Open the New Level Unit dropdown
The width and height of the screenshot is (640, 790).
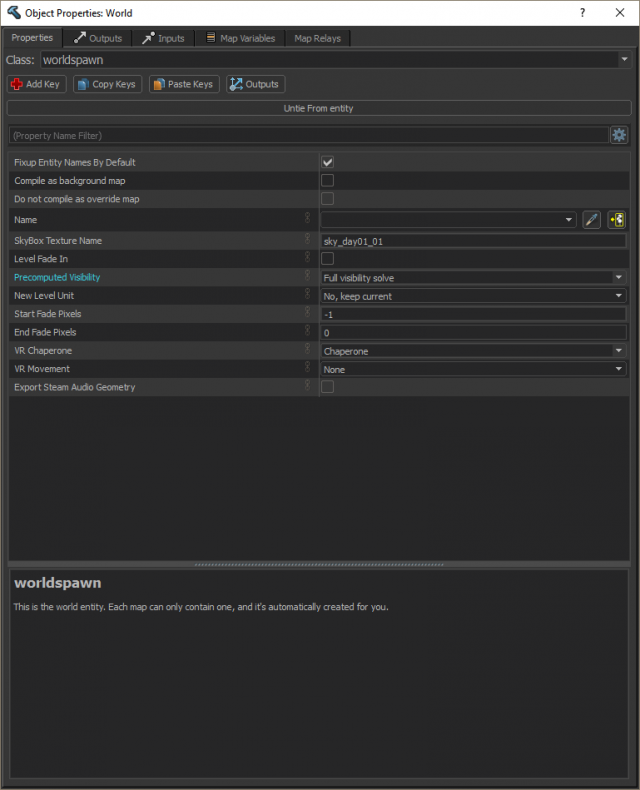(618, 296)
